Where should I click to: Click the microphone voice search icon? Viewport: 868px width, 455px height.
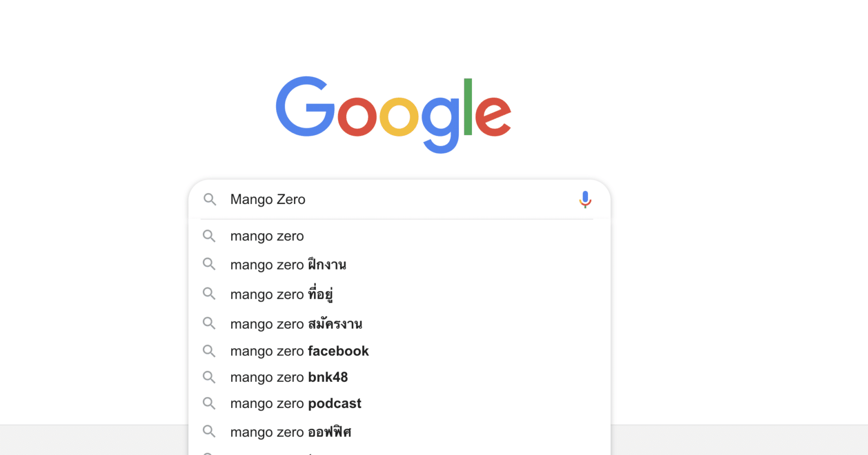[585, 200]
